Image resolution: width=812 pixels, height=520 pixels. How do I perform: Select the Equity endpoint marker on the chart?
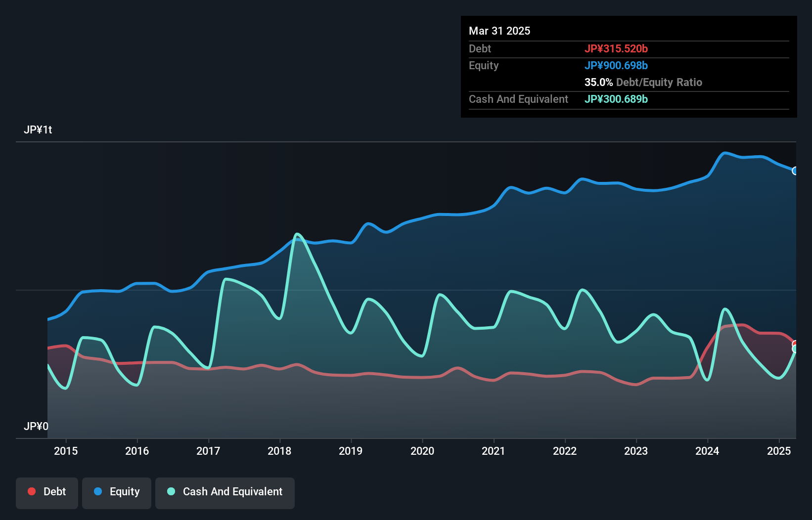795,171
